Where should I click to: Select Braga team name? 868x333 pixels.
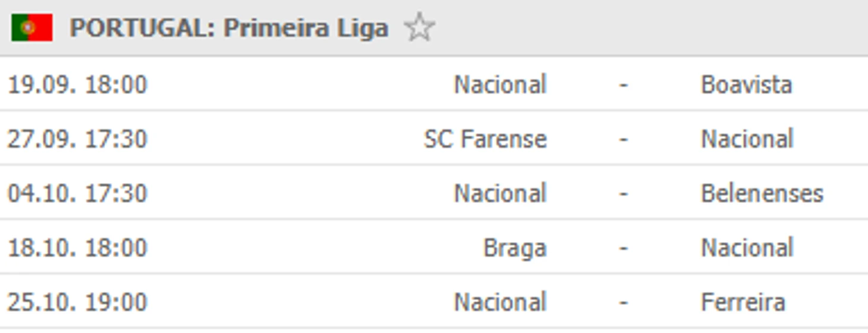(x=515, y=248)
